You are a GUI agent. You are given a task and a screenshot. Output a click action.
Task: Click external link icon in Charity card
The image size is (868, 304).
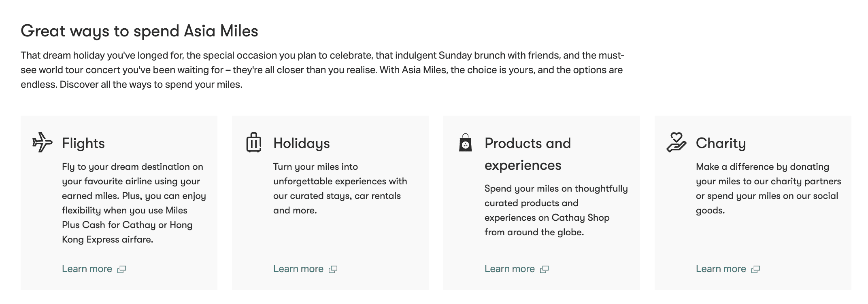click(x=756, y=270)
